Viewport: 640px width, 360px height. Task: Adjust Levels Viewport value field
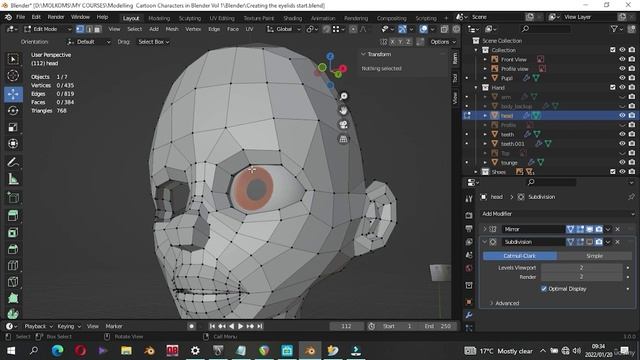coord(581,268)
